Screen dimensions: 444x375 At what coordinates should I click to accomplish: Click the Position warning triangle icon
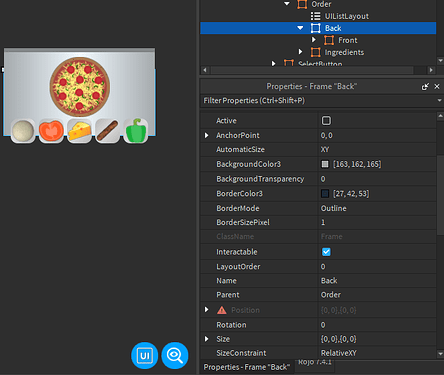click(x=222, y=310)
